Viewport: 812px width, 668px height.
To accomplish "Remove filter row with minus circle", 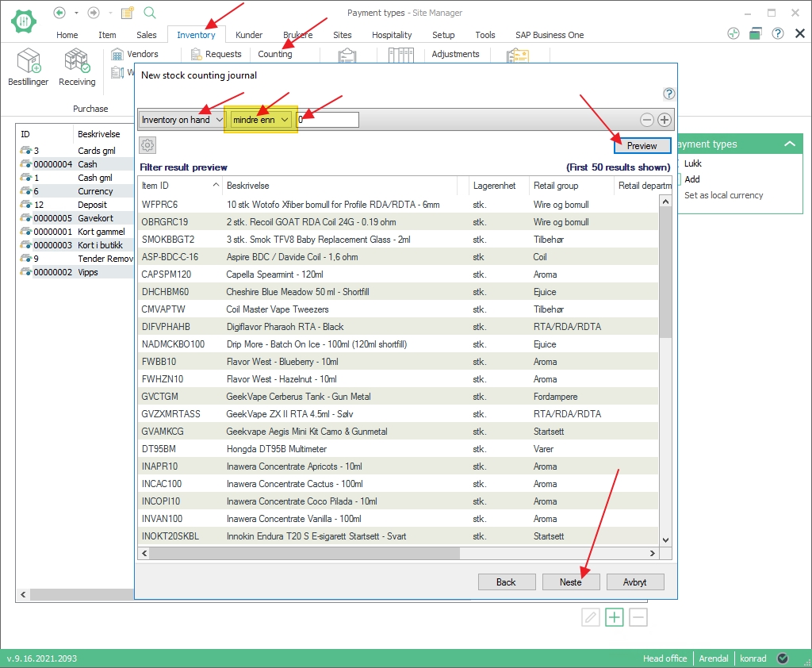I will (x=647, y=120).
